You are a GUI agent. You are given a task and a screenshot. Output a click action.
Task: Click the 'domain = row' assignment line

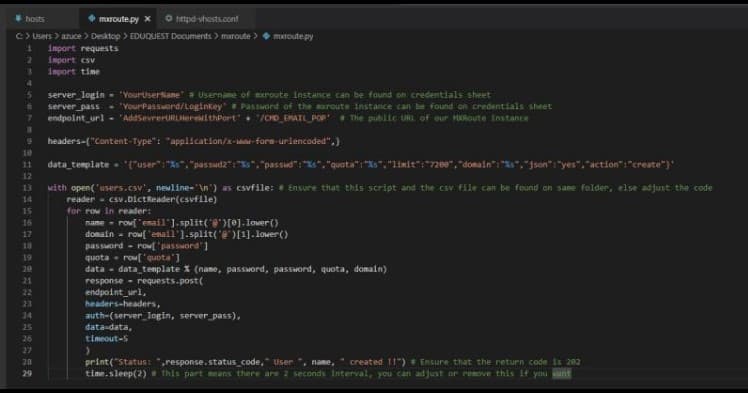click(187, 234)
